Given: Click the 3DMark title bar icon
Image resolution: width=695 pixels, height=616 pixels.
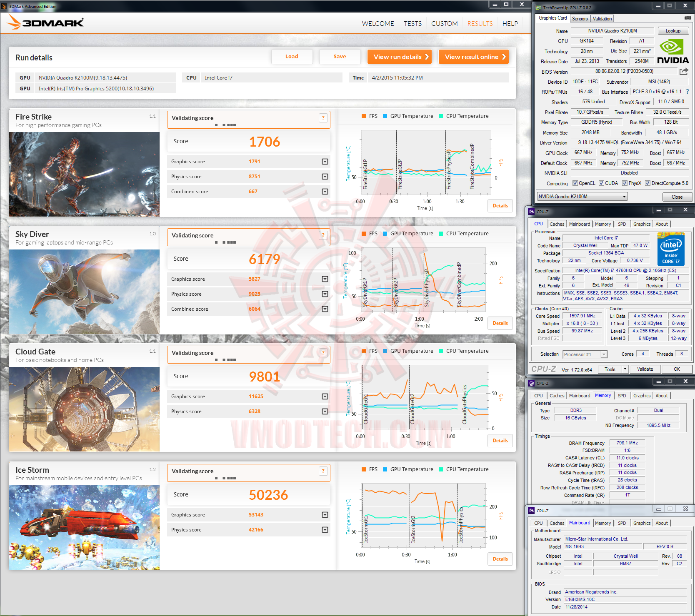Looking at the screenshot, I should coord(4,6).
